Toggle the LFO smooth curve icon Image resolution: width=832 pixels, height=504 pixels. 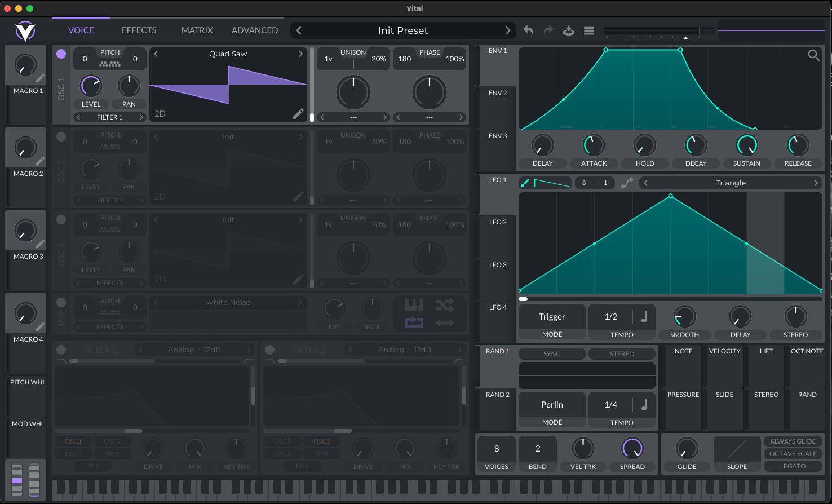tap(627, 183)
